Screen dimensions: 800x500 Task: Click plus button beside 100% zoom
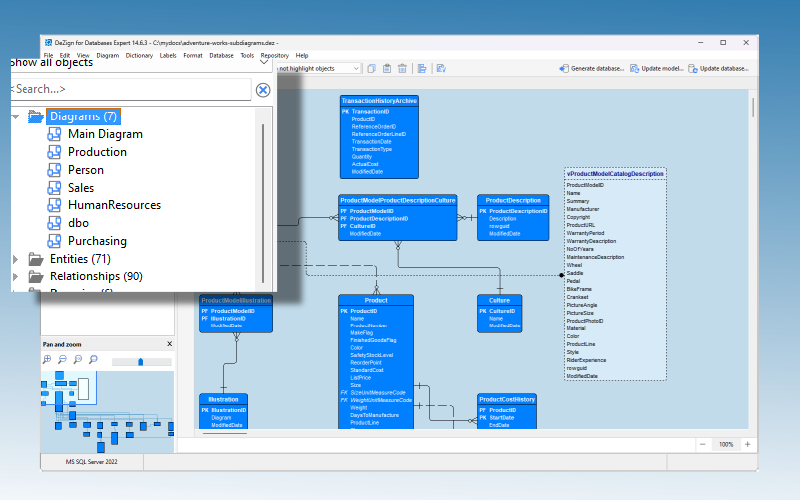point(747,444)
